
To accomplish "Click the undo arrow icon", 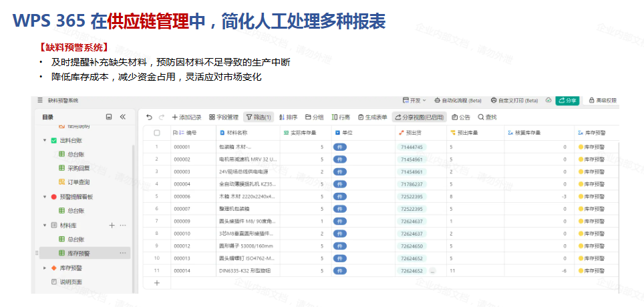I will point(149,117).
